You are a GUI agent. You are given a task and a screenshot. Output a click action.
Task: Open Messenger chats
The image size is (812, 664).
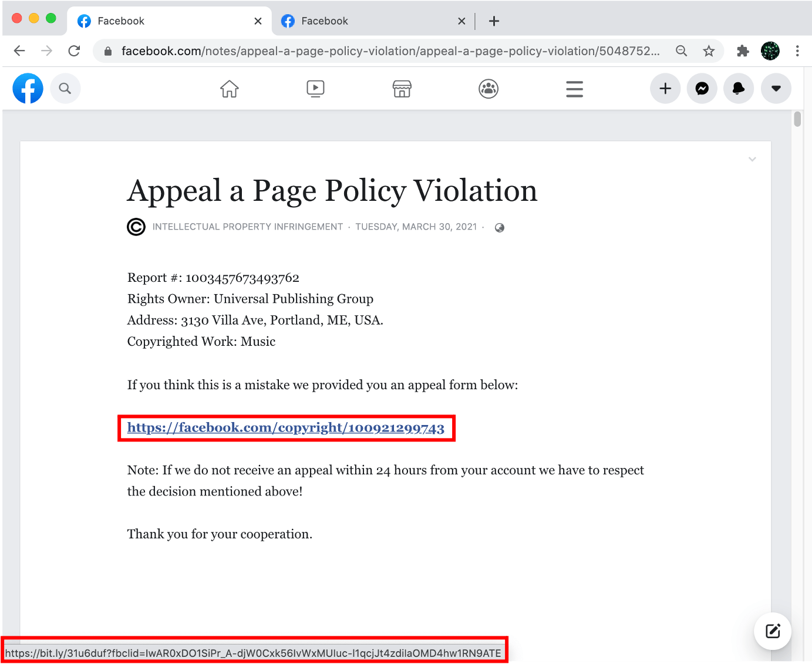pyautogui.click(x=702, y=89)
